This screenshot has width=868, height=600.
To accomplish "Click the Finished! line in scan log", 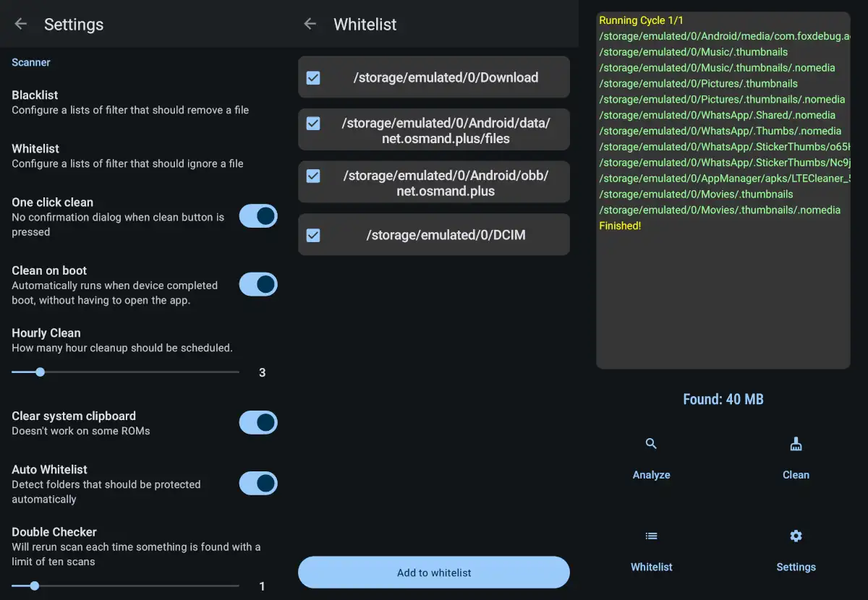I will (x=620, y=226).
